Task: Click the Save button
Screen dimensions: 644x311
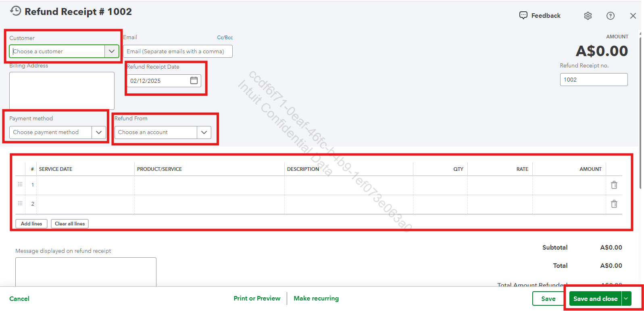Action: click(548, 299)
